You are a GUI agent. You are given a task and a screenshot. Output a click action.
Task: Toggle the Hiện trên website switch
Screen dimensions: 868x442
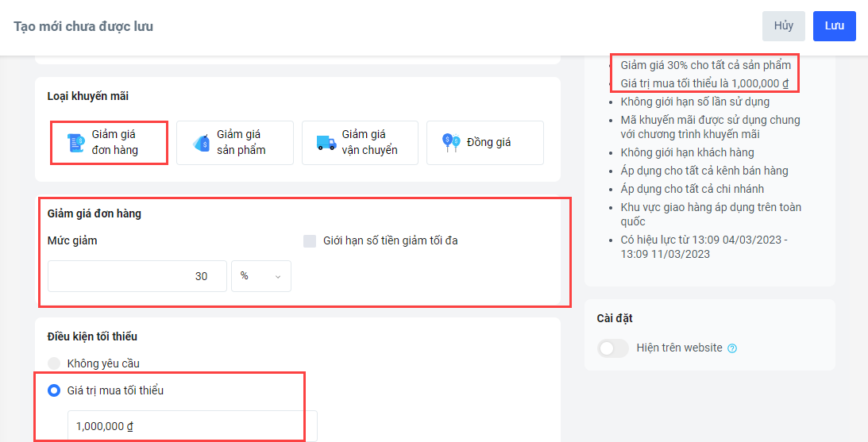point(613,348)
